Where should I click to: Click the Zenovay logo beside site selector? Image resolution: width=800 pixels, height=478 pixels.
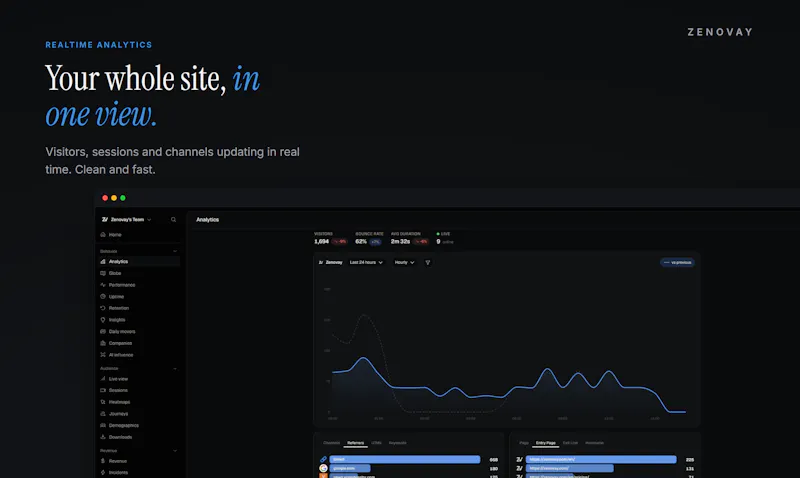click(321, 262)
